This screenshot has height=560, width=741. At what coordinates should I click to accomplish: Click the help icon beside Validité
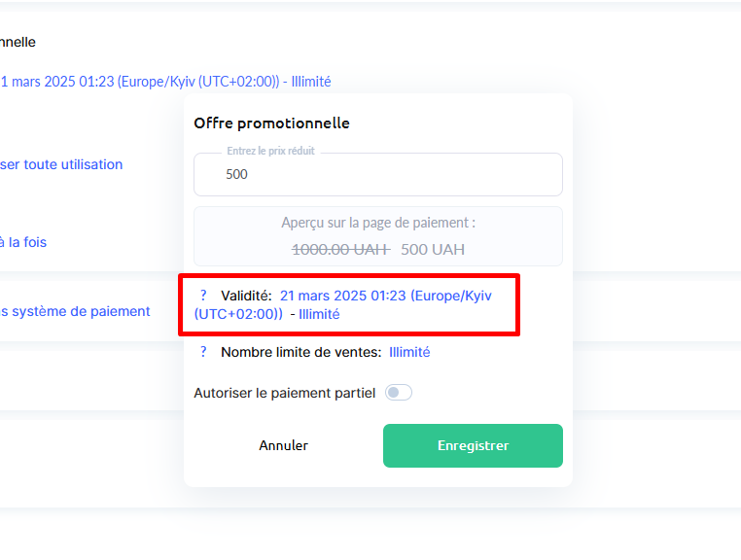point(203,295)
